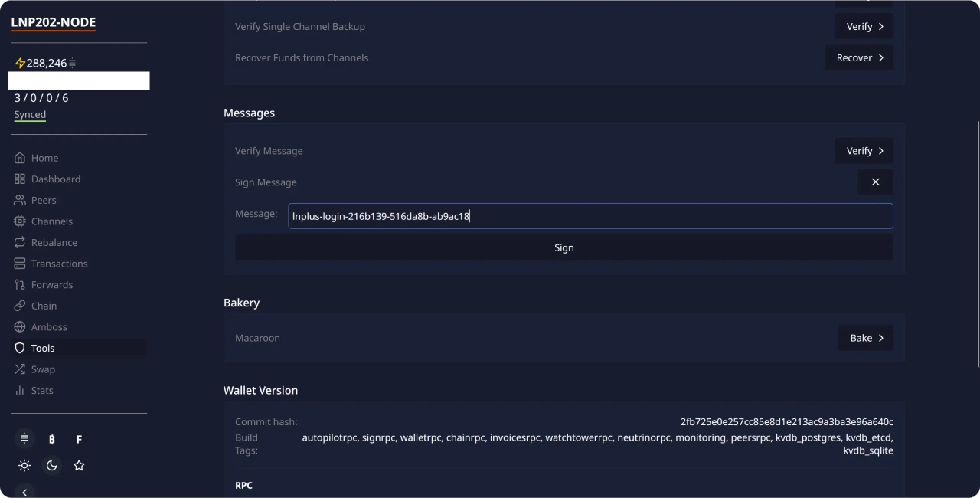Open Amboss via the globe icon
This screenshot has width=980, height=498.
click(x=20, y=327)
